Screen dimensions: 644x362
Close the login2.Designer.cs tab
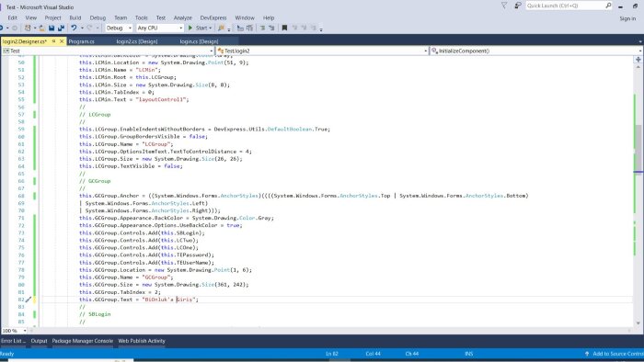click(62, 41)
